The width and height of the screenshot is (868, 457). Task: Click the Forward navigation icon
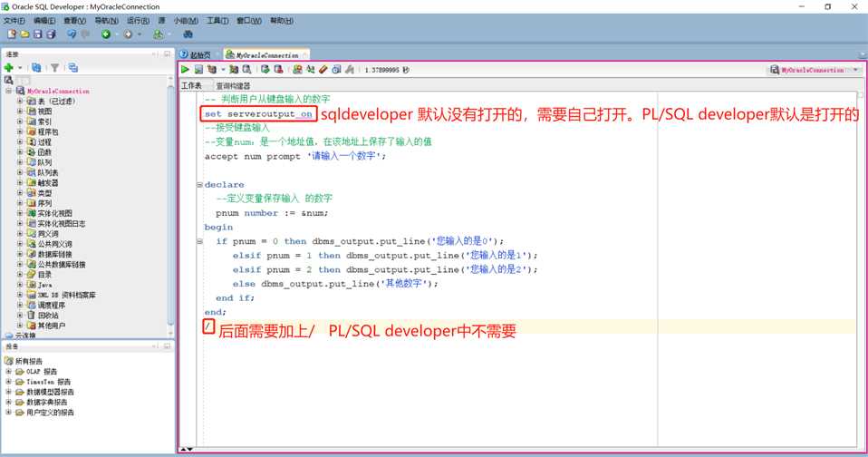(x=128, y=34)
